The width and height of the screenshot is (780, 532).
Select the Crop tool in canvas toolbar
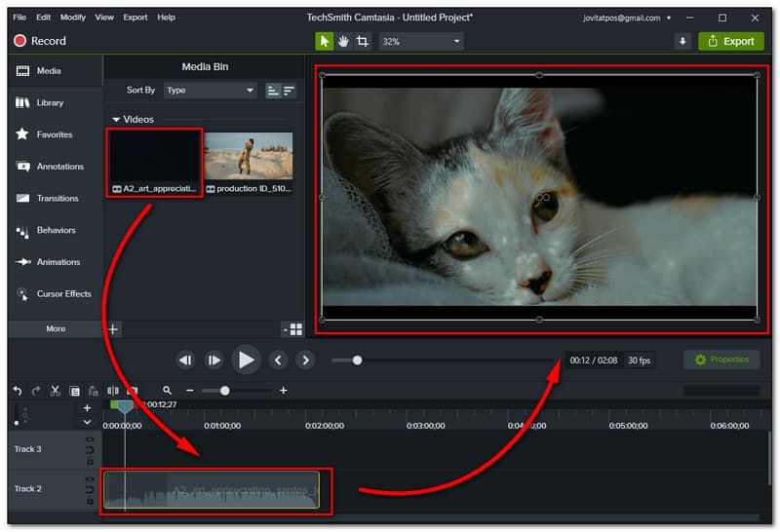coord(362,41)
